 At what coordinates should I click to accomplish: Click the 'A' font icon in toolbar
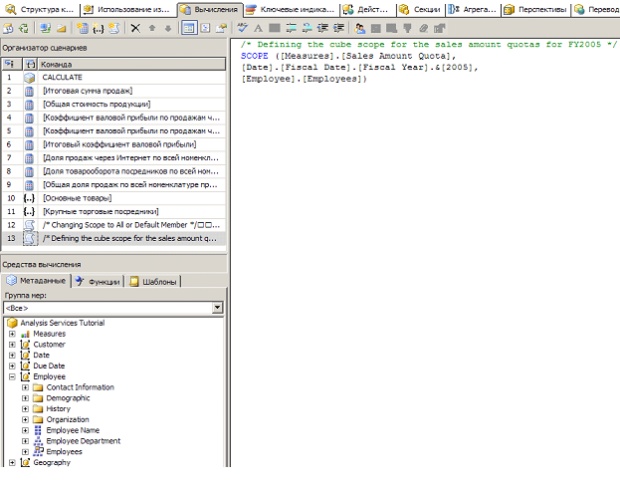[x=259, y=29]
